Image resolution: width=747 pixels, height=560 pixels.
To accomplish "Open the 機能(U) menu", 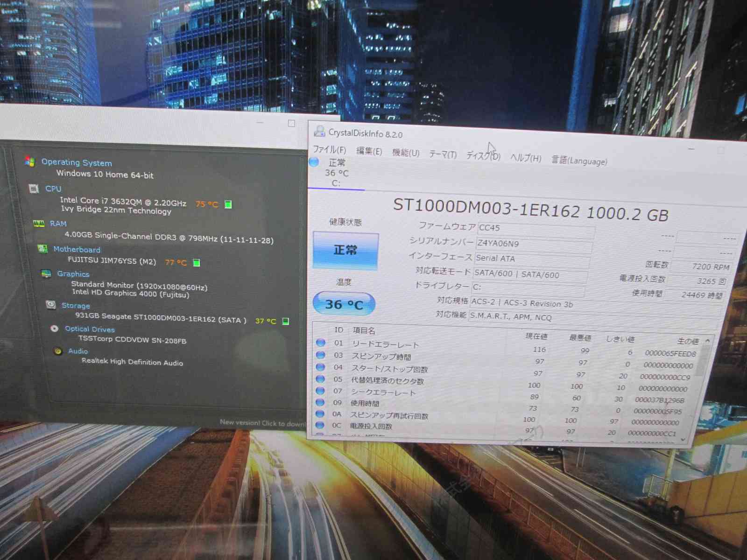I will (x=405, y=153).
